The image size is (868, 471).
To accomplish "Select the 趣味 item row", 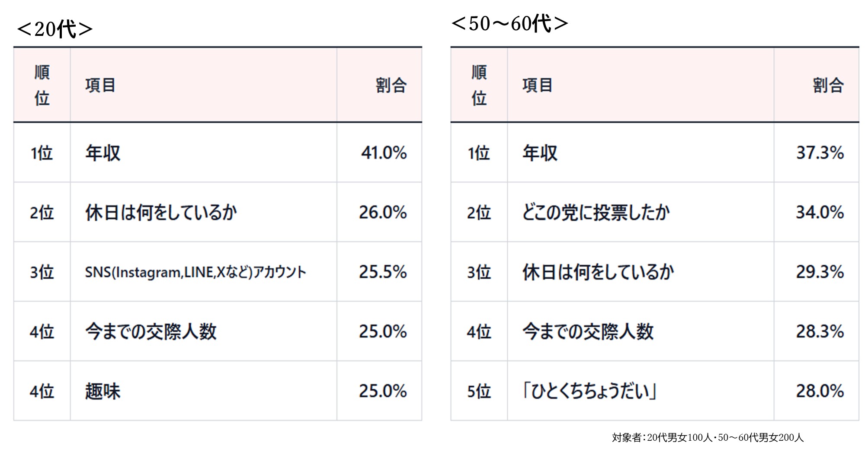I will click(x=102, y=391).
